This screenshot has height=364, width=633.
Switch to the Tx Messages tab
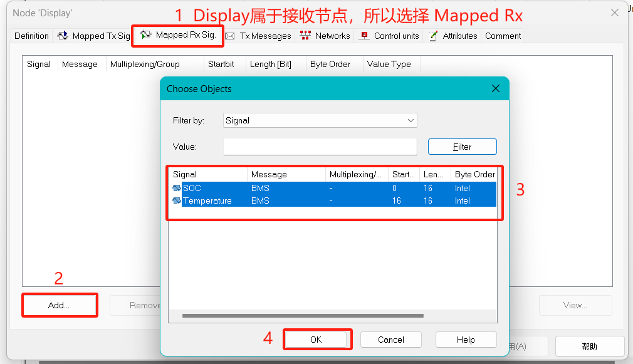point(265,36)
